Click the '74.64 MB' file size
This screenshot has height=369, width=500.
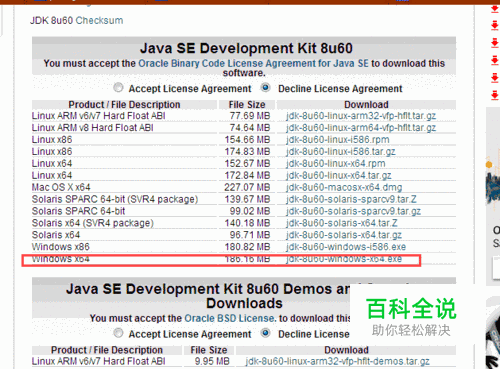pos(250,128)
